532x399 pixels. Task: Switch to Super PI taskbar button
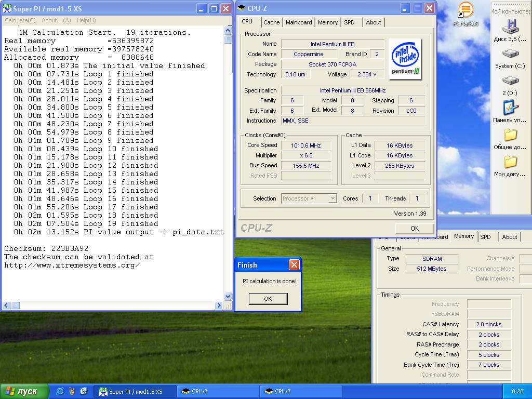135,392
